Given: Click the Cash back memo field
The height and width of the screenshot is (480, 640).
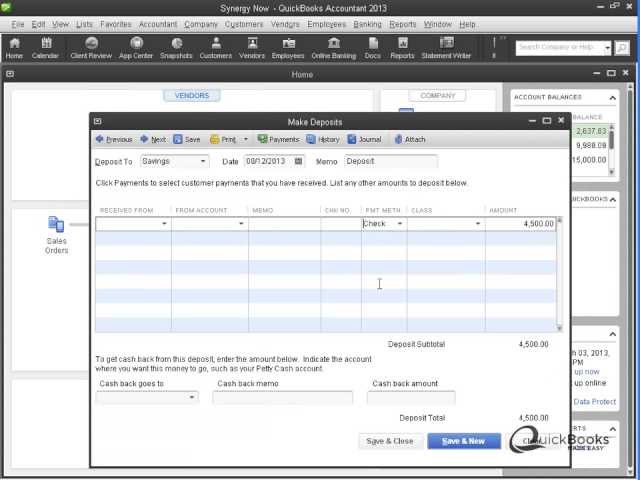Looking at the screenshot, I should pos(282,397).
